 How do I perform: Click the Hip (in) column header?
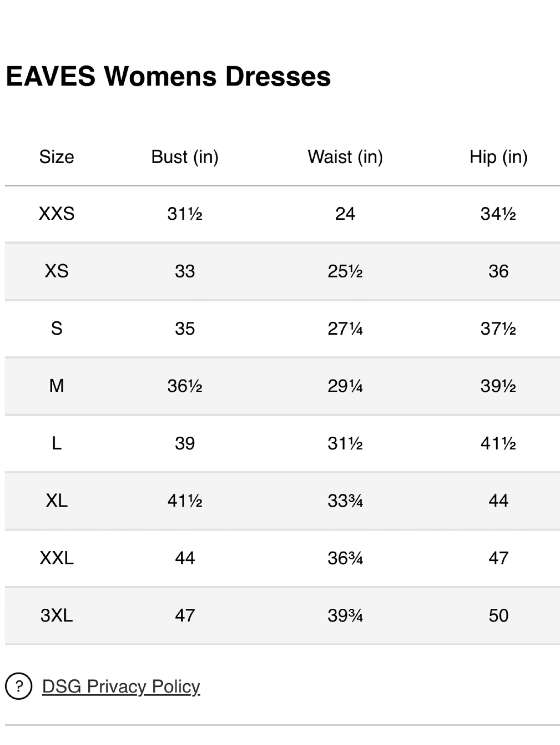(498, 157)
